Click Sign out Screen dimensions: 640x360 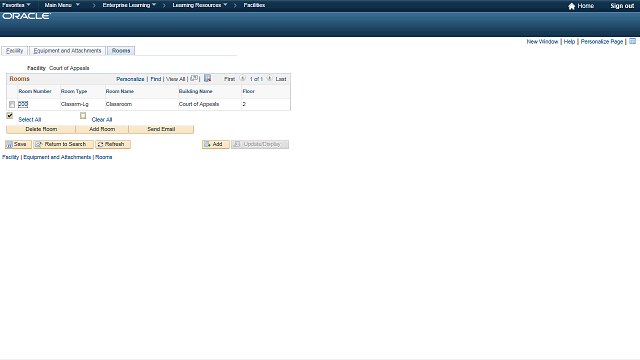tap(622, 6)
